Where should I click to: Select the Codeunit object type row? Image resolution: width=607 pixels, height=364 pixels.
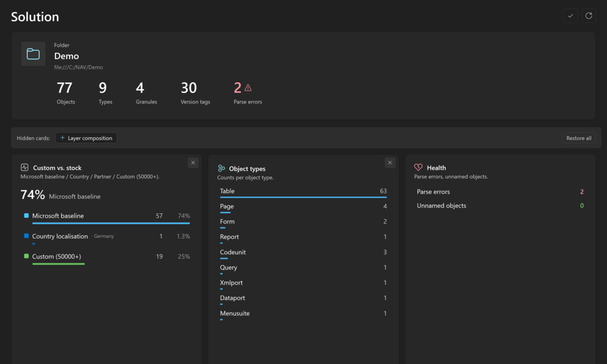tap(303, 254)
